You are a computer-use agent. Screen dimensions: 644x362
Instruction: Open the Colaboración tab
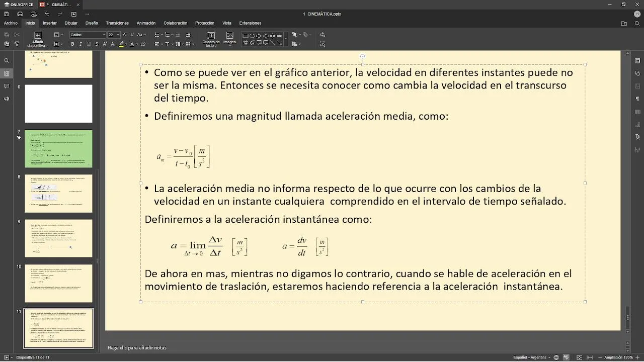point(175,23)
